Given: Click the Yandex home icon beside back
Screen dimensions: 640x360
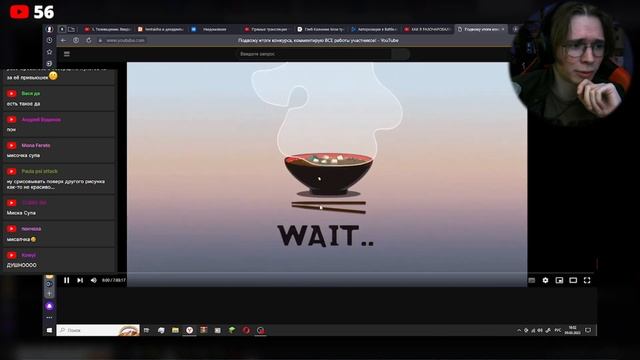Looking at the screenshot, I should tap(76, 40).
